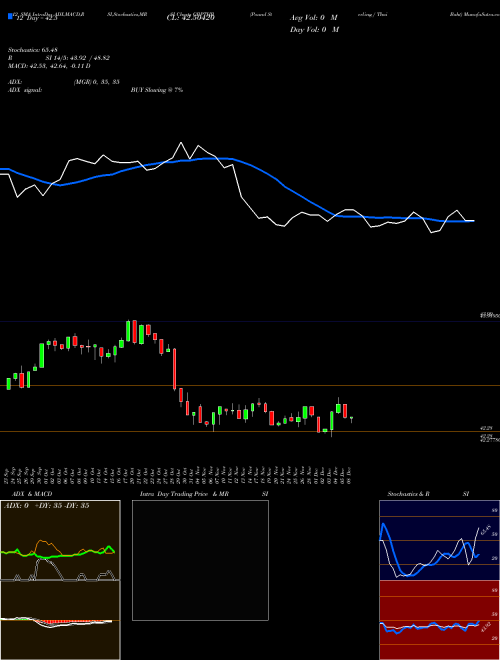Screen dimensions: 500x660
Task: Select the 'Stochastics: 65.48' reading
Action: pyautogui.click(x=33, y=50)
